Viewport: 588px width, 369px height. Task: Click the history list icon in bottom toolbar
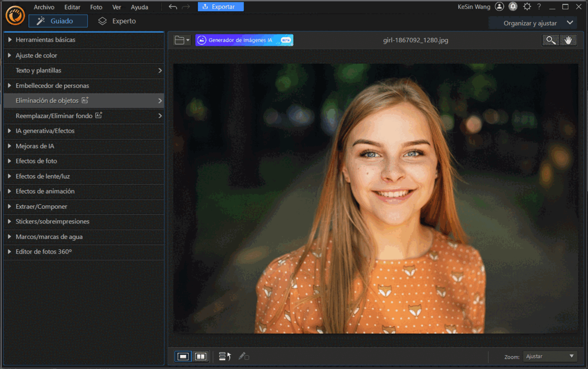pos(225,356)
